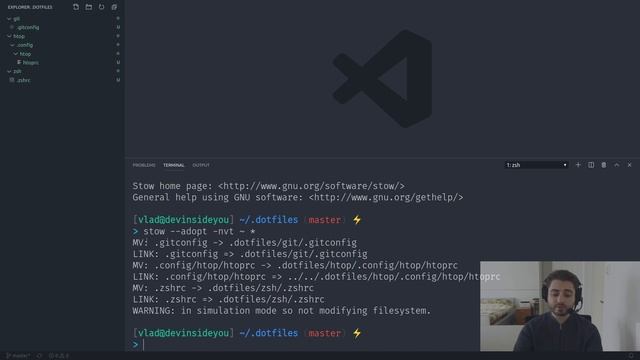The image size is (640, 360).
Task: Open the gnu.org/gethelp link in terminal
Action: (386, 198)
